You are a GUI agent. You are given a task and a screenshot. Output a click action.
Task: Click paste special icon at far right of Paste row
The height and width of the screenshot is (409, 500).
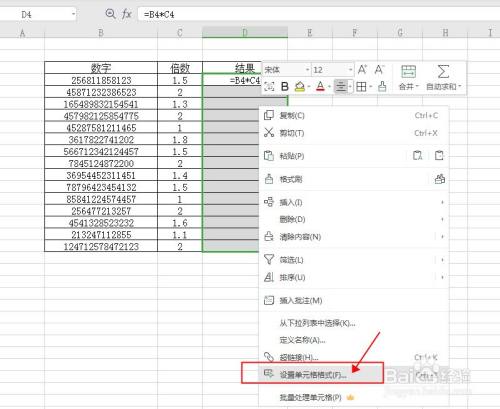[x=439, y=156]
